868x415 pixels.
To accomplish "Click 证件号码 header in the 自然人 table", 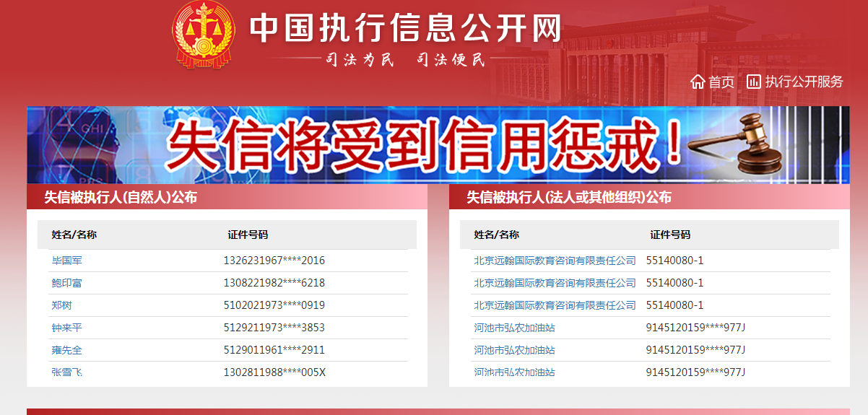I will coord(248,235).
